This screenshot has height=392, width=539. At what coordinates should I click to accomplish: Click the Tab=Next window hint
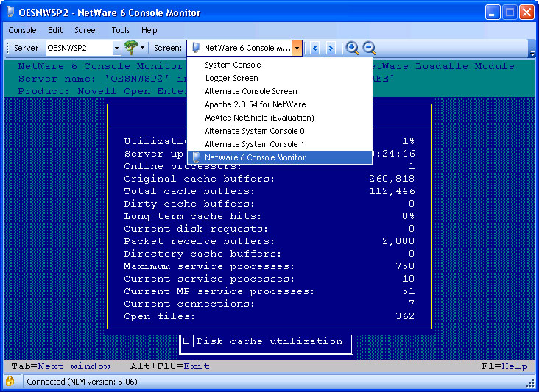61,366
